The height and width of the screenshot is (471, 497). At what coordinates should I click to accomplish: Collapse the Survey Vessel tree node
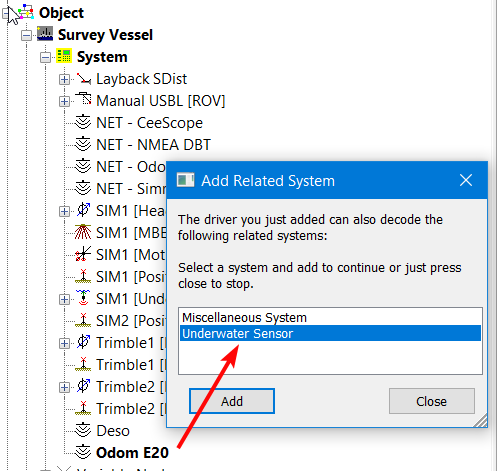pos(26,35)
